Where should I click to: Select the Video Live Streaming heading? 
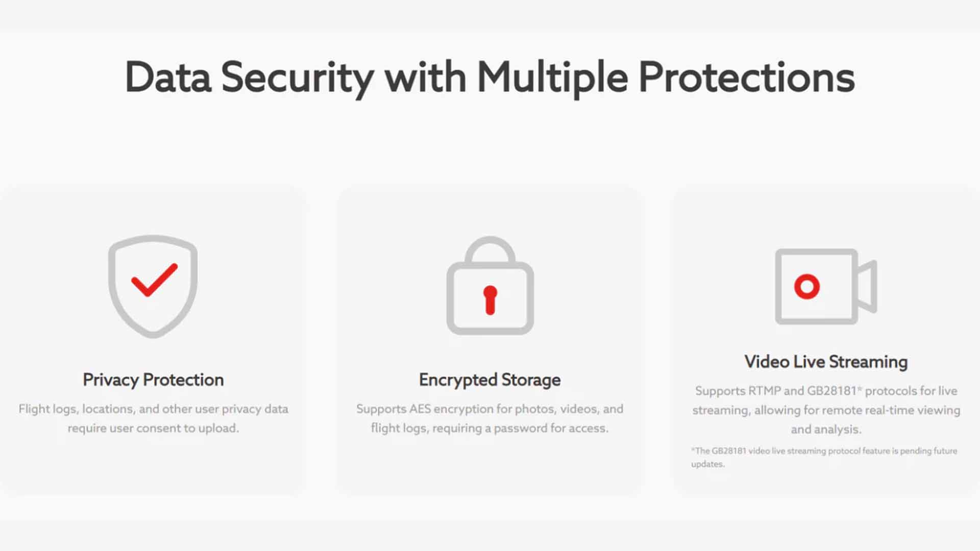coord(826,362)
